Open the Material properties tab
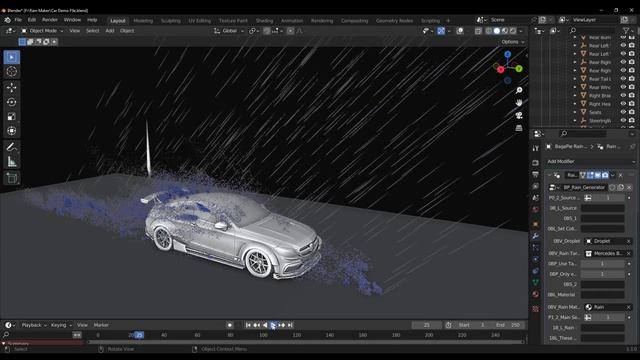Image resolution: width=640 pixels, height=360 pixels. (536, 294)
